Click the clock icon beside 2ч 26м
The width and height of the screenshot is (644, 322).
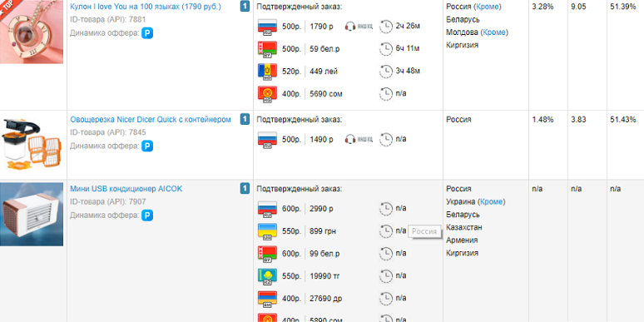(x=386, y=27)
